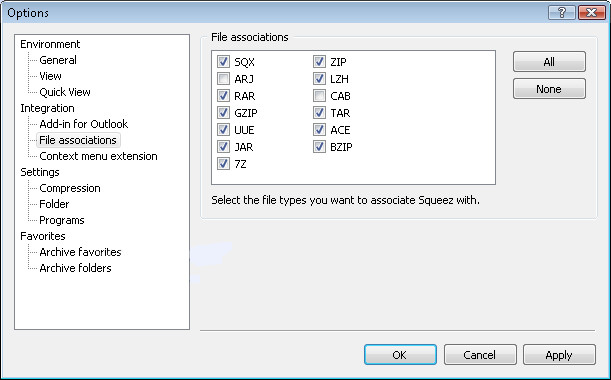Open the Quick View options page
This screenshot has height=380, width=611.
click(x=65, y=92)
